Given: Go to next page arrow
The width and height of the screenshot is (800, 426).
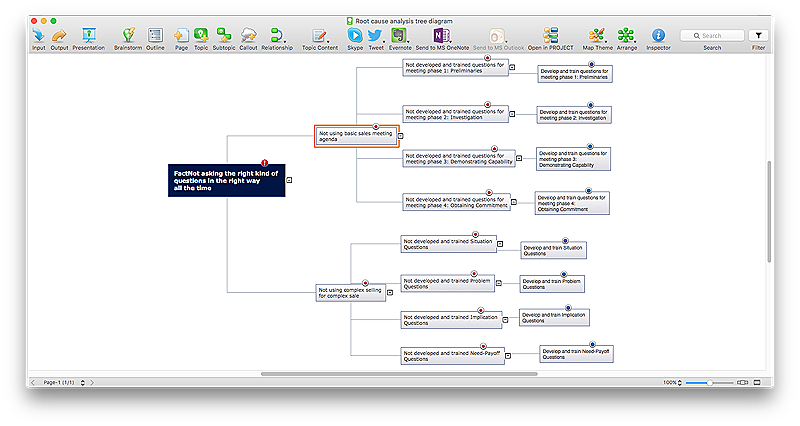Looking at the screenshot, I should pyautogui.click(x=92, y=382).
